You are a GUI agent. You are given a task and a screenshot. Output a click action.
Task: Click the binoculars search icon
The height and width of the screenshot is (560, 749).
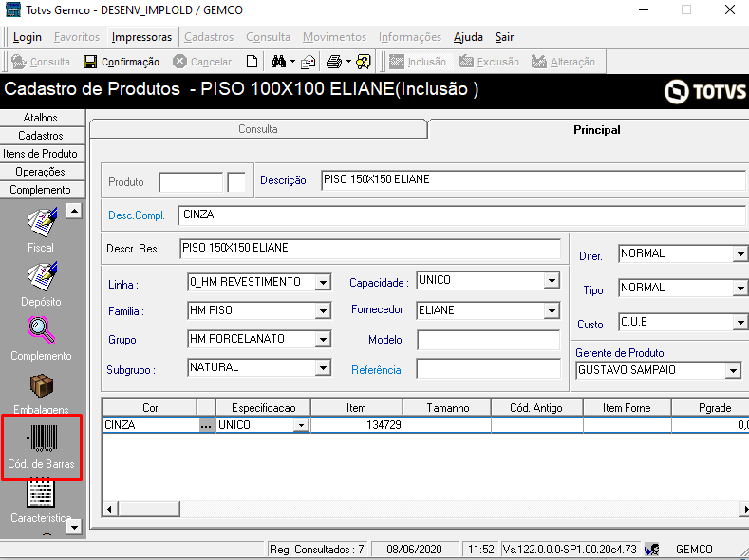(278, 62)
